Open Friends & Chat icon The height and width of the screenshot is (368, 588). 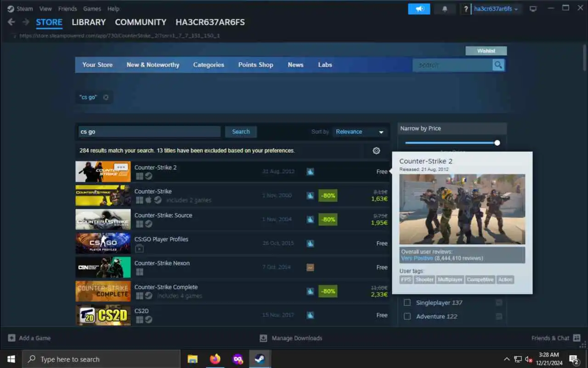pos(576,338)
